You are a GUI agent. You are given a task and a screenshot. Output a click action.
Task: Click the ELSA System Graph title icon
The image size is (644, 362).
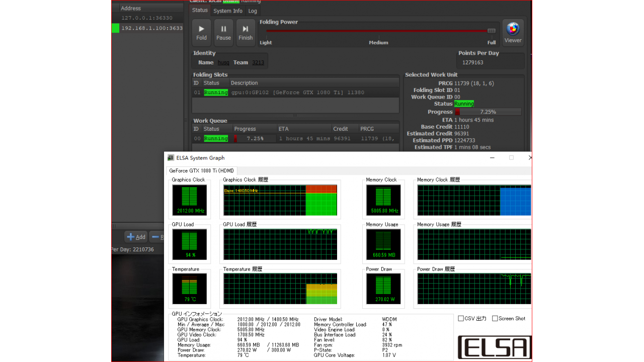click(x=171, y=157)
